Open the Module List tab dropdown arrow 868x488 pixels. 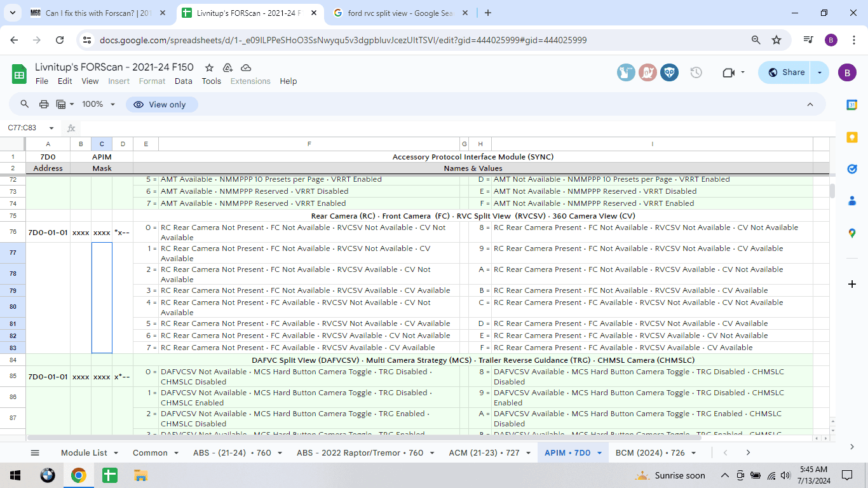116,453
